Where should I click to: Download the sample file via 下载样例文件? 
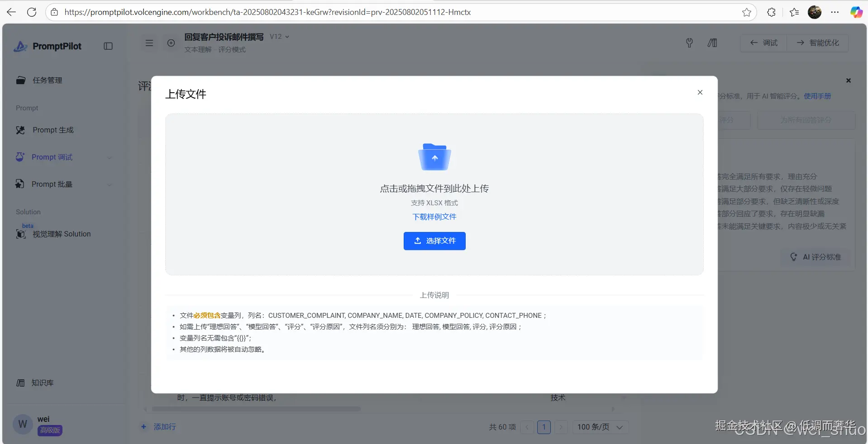pos(434,217)
